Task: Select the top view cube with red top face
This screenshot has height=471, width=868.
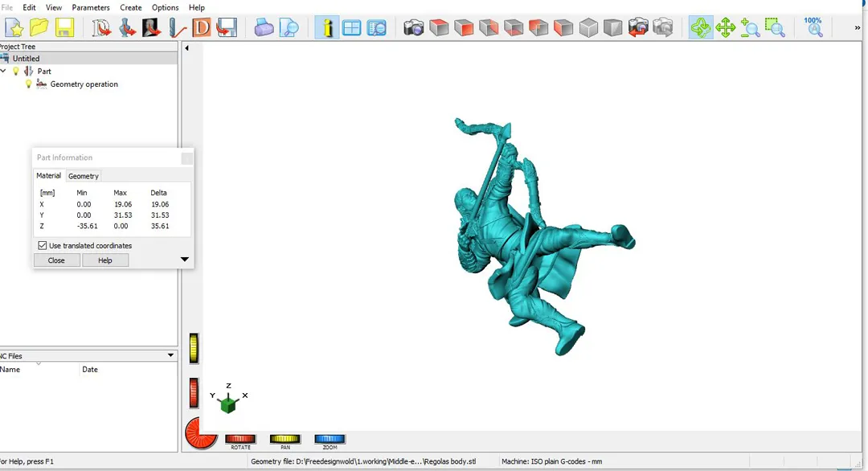Action: pyautogui.click(x=439, y=27)
